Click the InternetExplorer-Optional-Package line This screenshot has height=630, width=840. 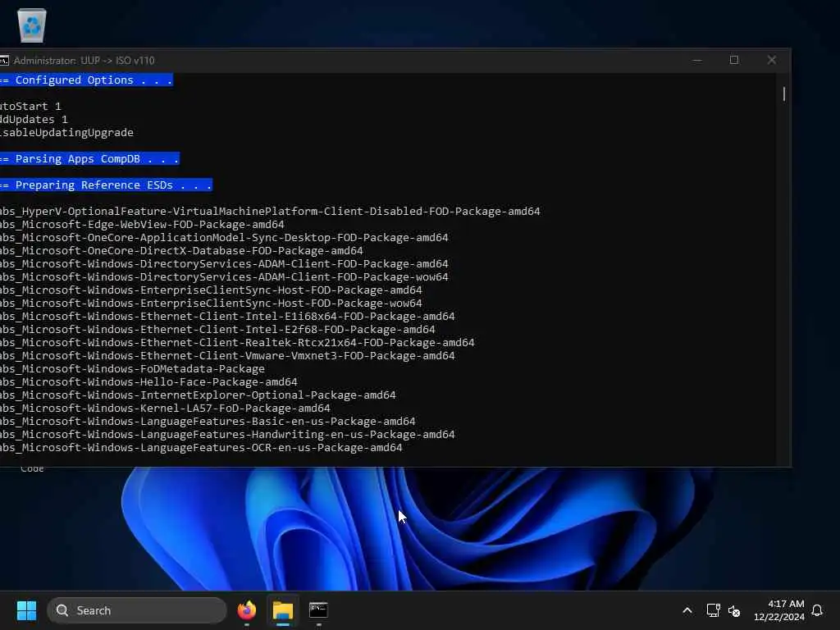199,395
